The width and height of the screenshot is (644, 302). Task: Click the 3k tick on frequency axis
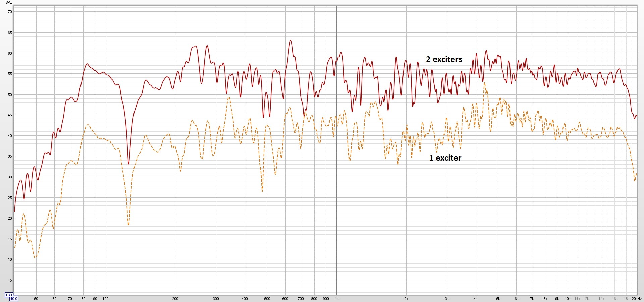pos(446,299)
